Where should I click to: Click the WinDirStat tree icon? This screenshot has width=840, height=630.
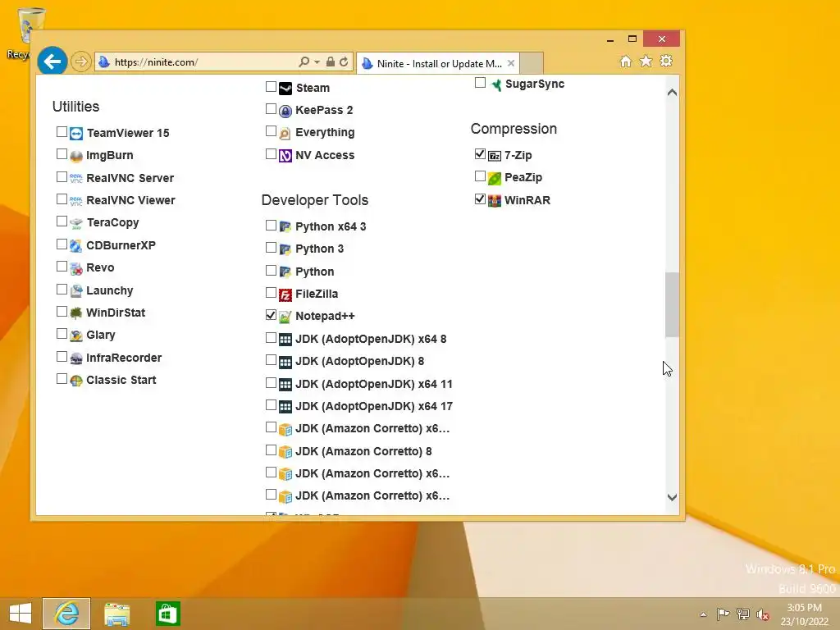click(x=76, y=313)
